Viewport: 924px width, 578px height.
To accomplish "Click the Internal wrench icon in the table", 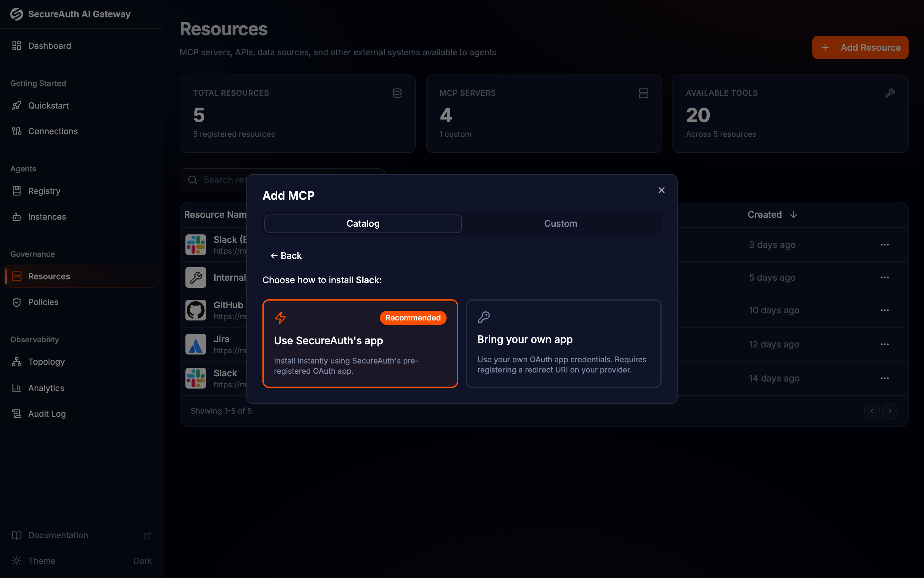I will 195,277.
